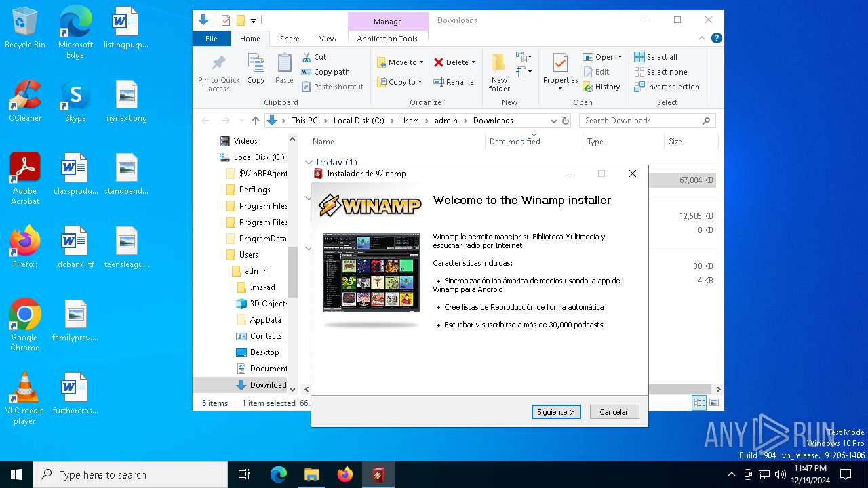This screenshot has width=868, height=488.
Task: Open VLC media player desktop icon
Action: click(25, 399)
